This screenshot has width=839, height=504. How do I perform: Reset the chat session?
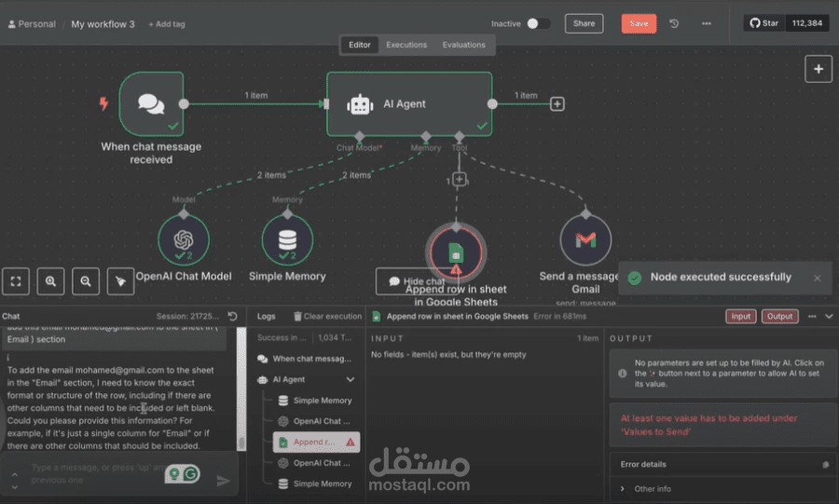(x=233, y=316)
